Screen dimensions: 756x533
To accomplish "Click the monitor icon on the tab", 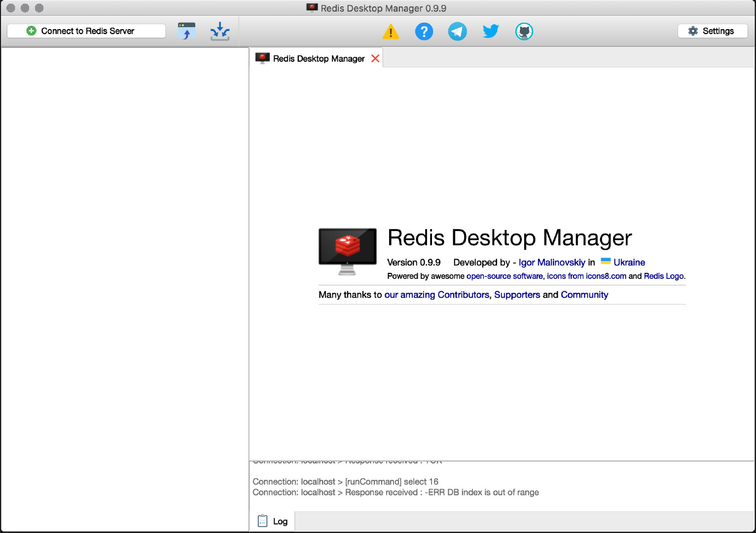I will pos(262,58).
